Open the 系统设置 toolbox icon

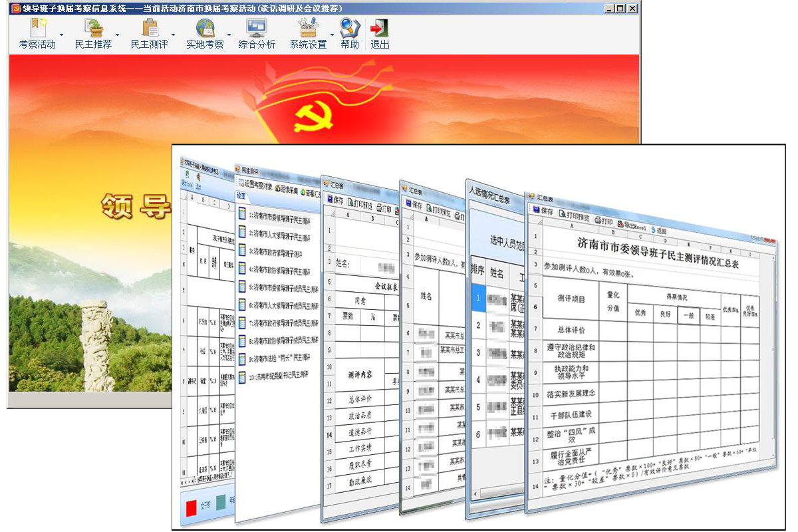pos(308,28)
